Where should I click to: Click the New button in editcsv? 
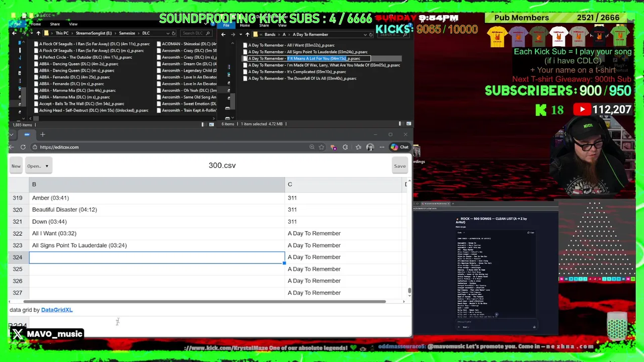coord(16,166)
